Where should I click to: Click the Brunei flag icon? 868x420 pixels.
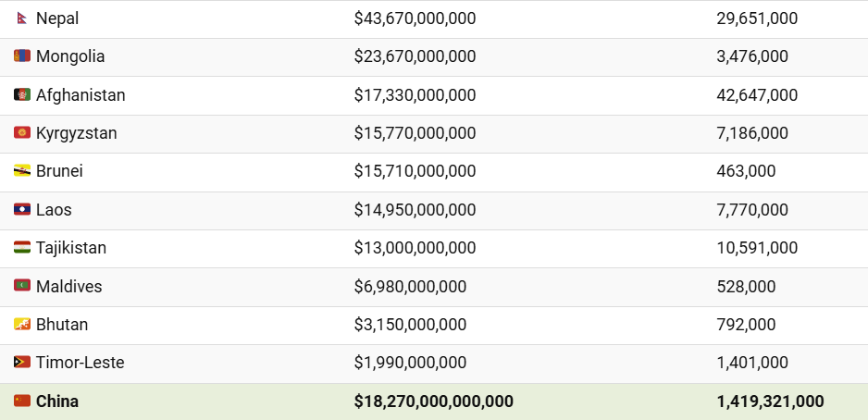[x=22, y=171]
